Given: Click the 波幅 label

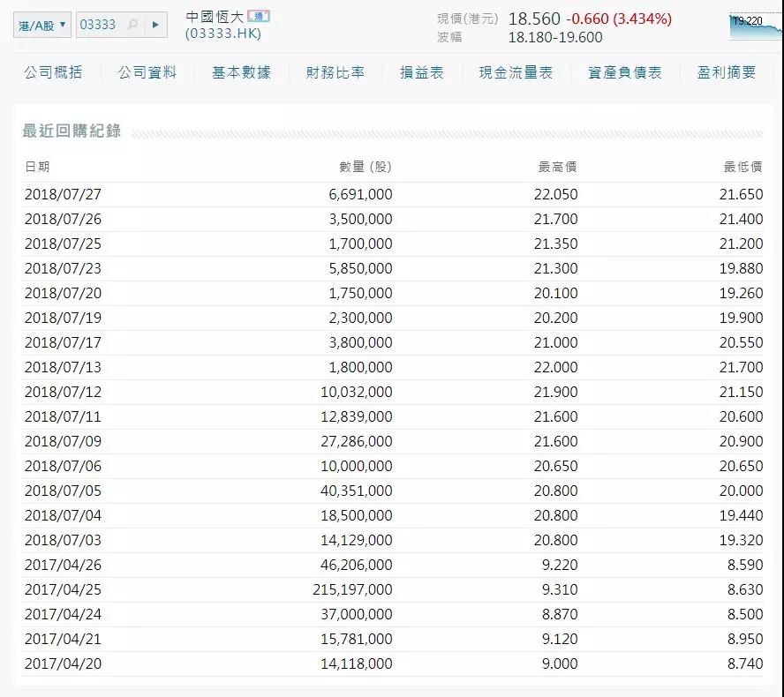Looking at the screenshot, I should (449, 37).
